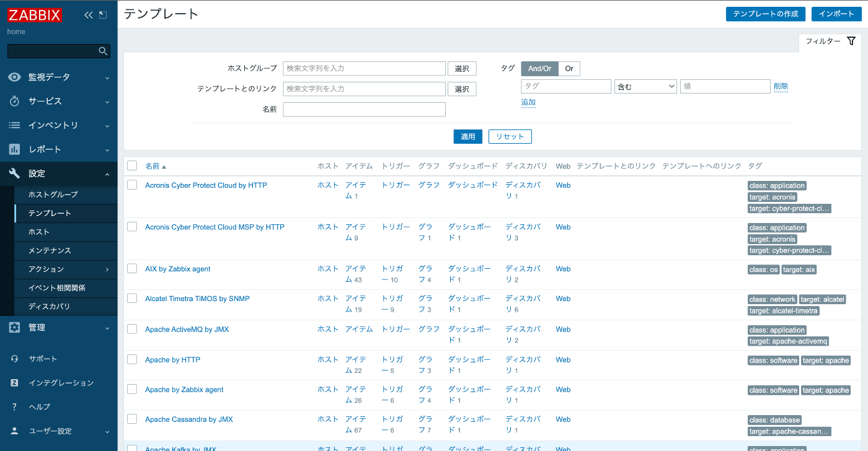Click 選択 beside テンプレートとのリンク field

pos(462,89)
